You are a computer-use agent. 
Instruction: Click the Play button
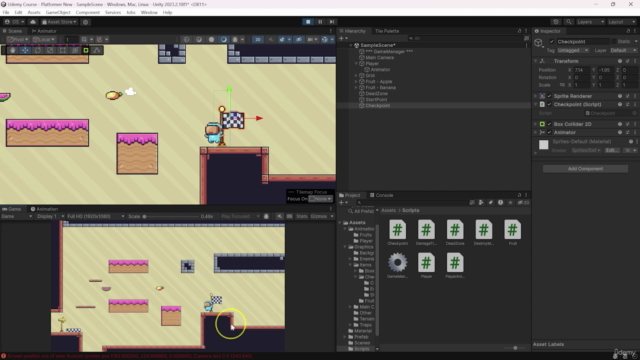point(308,22)
